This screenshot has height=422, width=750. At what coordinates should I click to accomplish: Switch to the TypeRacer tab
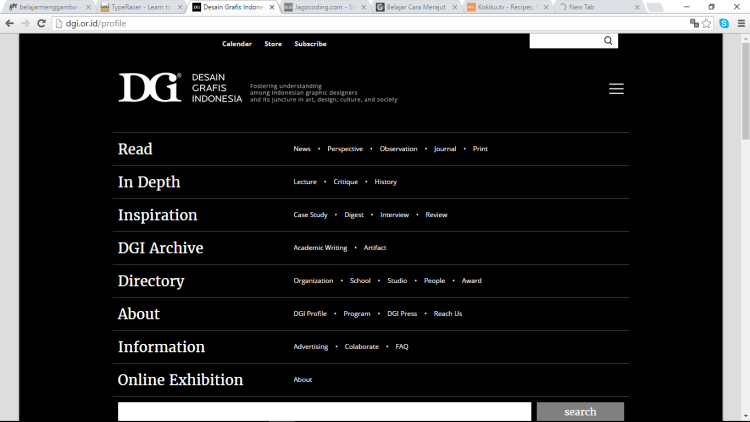pyautogui.click(x=141, y=7)
